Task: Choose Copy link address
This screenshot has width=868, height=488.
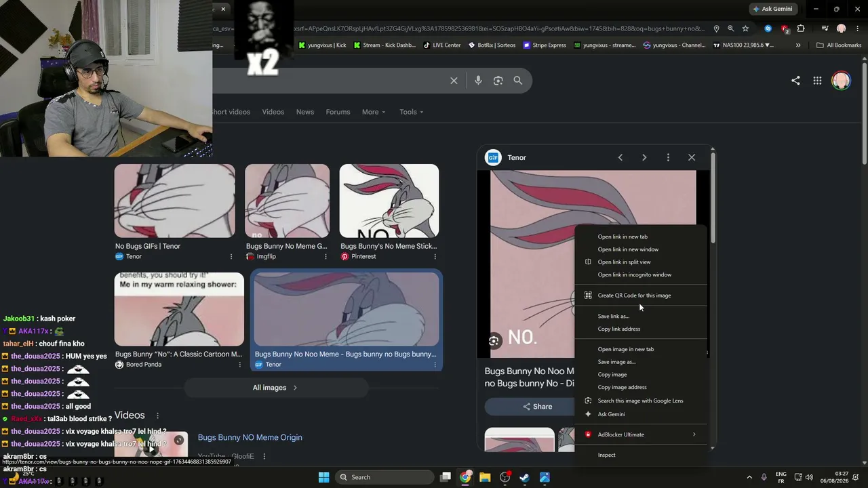Action: 640,329
